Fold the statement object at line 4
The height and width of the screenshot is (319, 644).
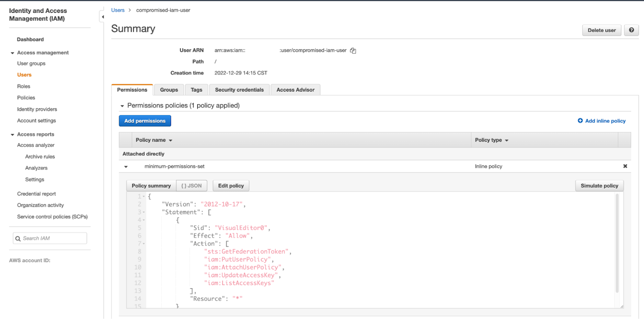click(144, 220)
